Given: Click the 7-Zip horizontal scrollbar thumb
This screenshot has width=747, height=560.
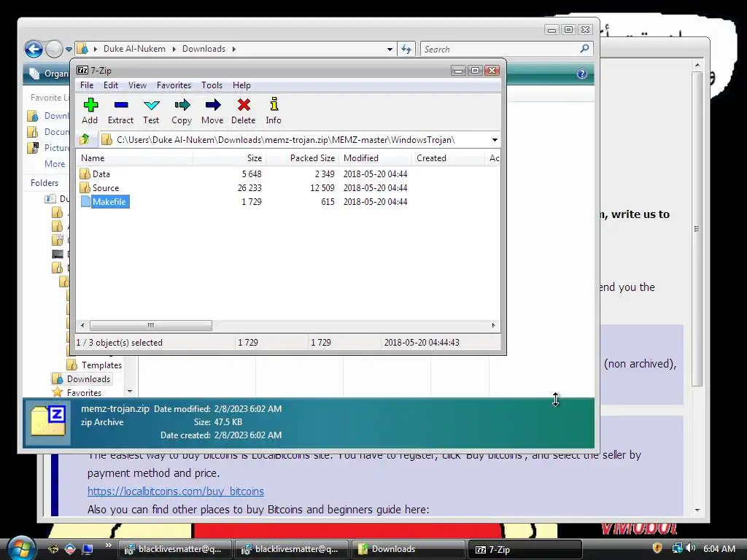Looking at the screenshot, I should pos(150,325).
